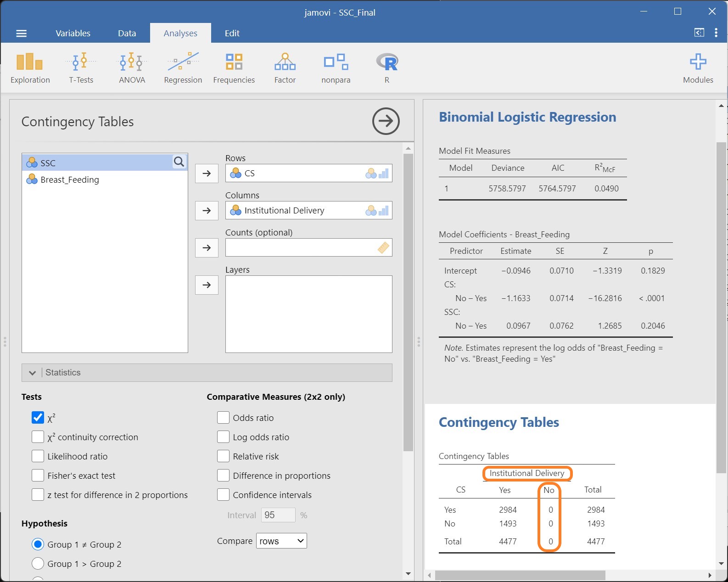Enable Difference in proportions checkbox
This screenshot has height=582, width=728.
tap(223, 475)
